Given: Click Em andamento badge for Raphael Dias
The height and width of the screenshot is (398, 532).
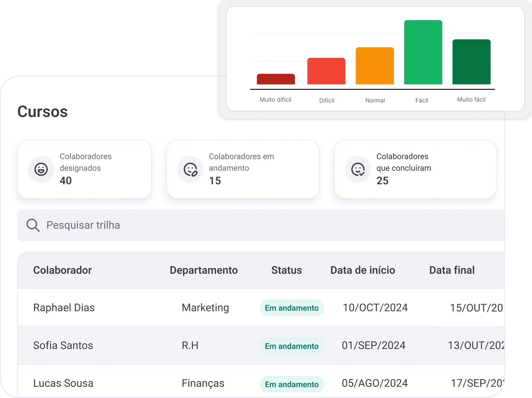Looking at the screenshot, I should [292, 308].
